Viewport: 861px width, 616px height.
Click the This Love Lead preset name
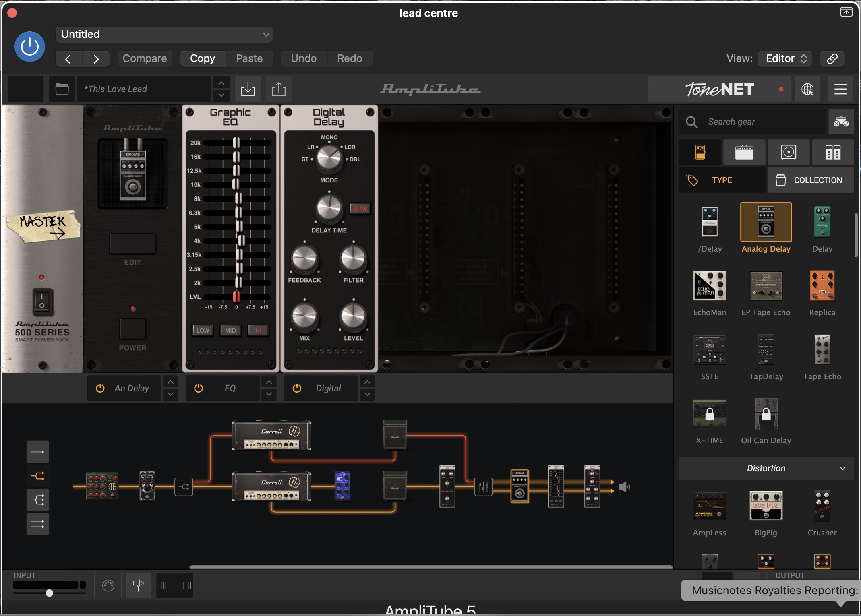(x=144, y=89)
